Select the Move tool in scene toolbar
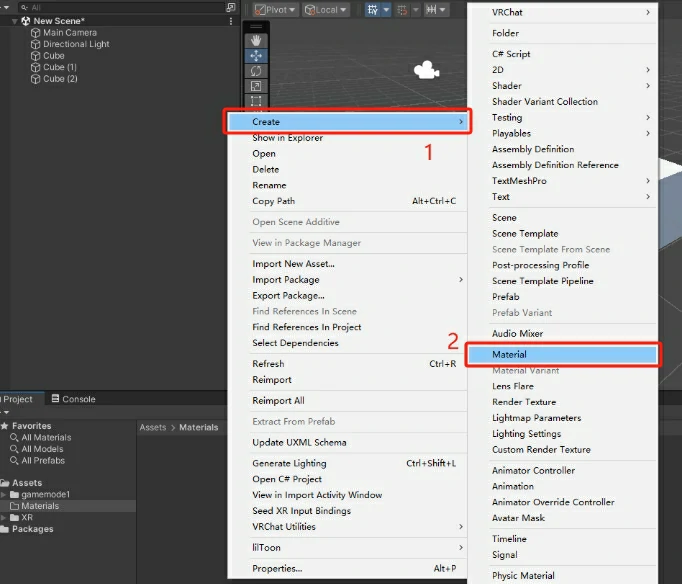This screenshot has width=682, height=584. click(256, 56)
